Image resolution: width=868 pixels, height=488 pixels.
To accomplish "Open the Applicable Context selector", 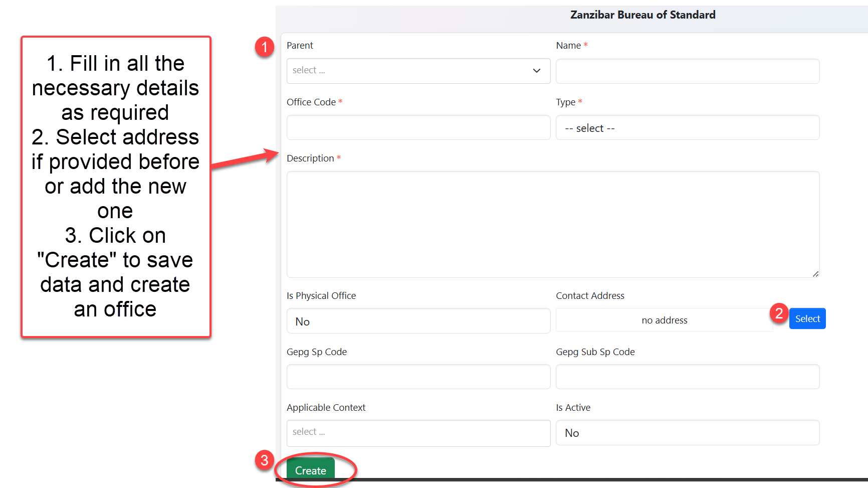I will coord(418,432).
